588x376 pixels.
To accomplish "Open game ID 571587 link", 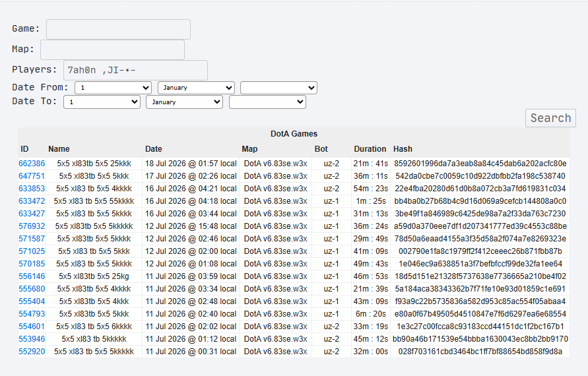I will click(x=32, y=239).
